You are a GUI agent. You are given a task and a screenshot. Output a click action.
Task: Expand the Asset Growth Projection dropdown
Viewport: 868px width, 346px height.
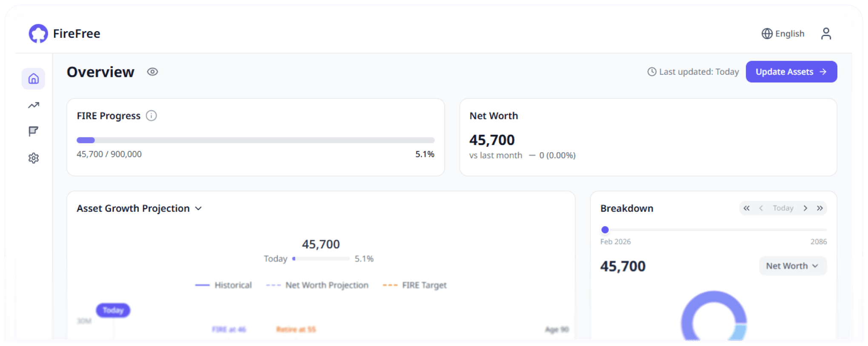point(198,208)
